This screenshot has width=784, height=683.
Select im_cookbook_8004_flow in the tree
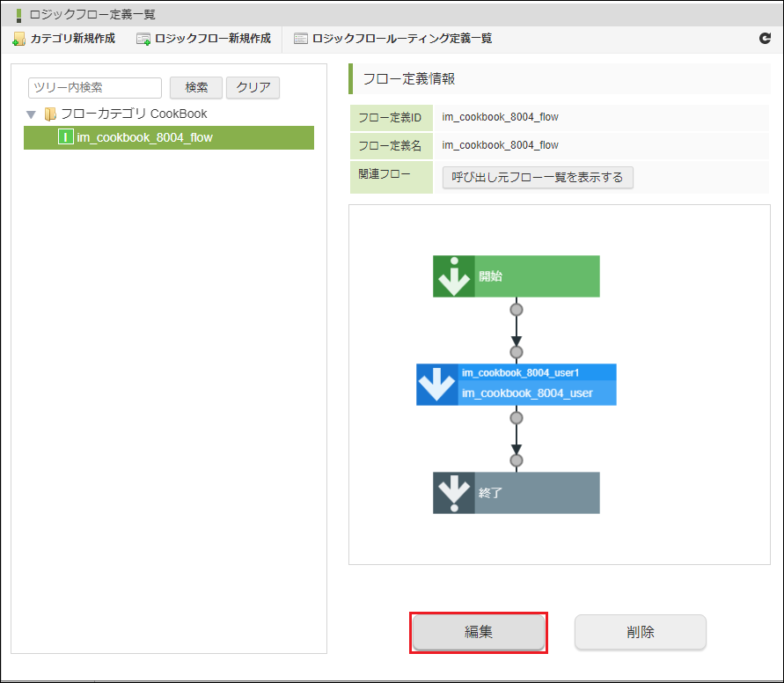coord(169,137)
